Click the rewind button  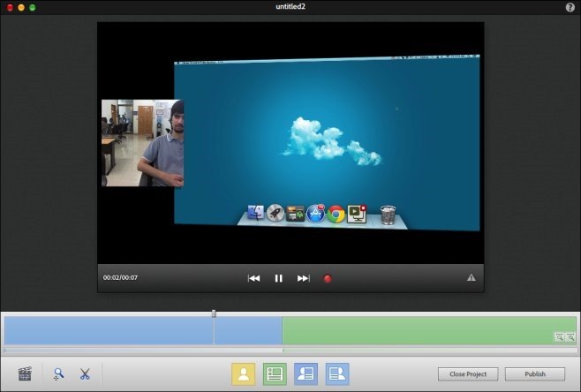(254, 278)
